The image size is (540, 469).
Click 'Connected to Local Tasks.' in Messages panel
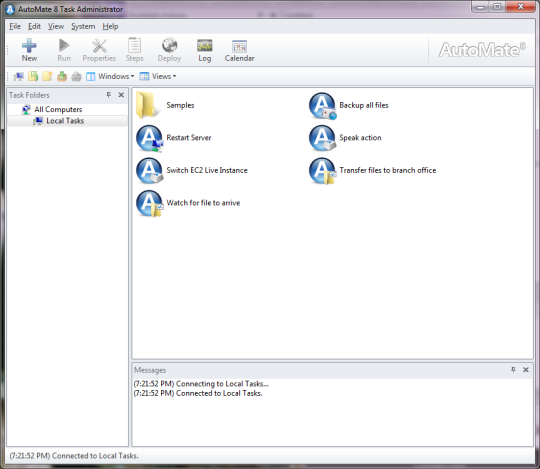coord(198,393)
